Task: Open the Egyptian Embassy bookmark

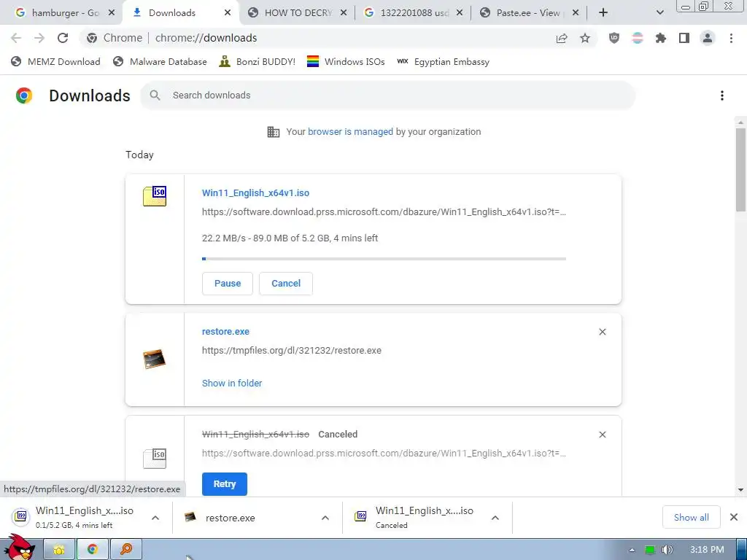Action: tap(444, 62)
